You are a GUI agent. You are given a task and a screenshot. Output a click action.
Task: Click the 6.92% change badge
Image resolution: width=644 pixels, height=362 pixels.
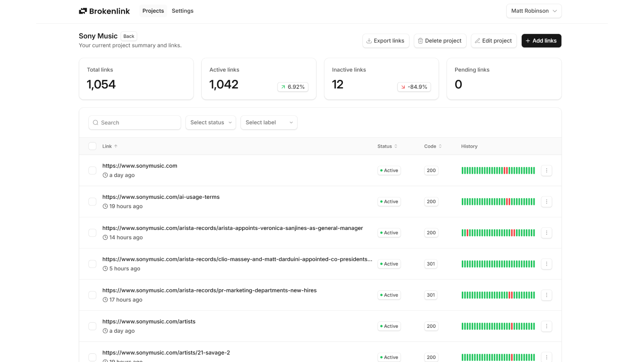tap(293, 87)
